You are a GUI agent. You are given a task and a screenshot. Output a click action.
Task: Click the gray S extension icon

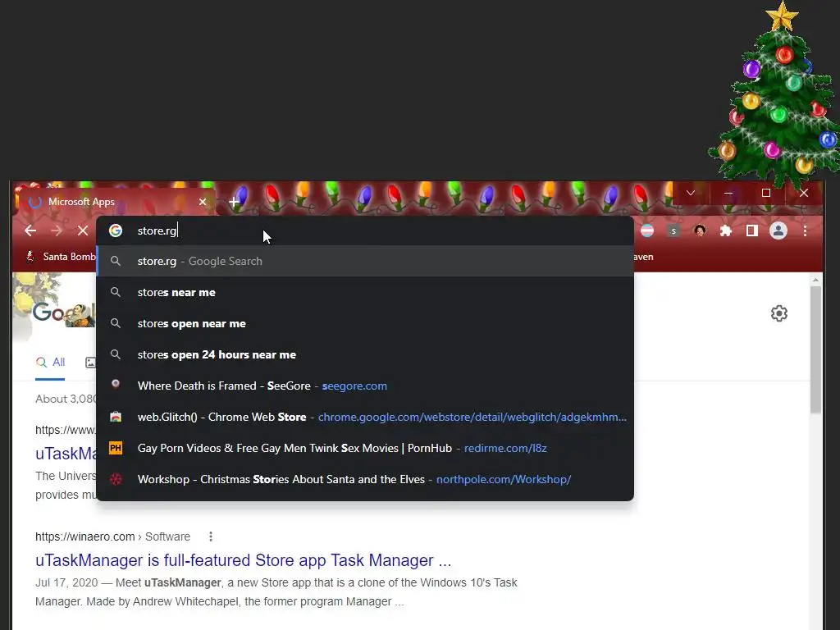point(673,231)
